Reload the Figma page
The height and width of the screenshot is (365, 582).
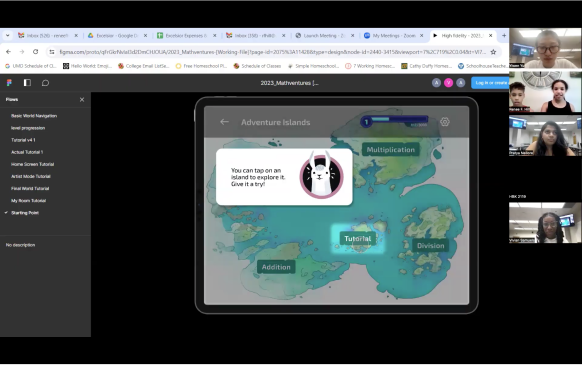coord(36,52)
